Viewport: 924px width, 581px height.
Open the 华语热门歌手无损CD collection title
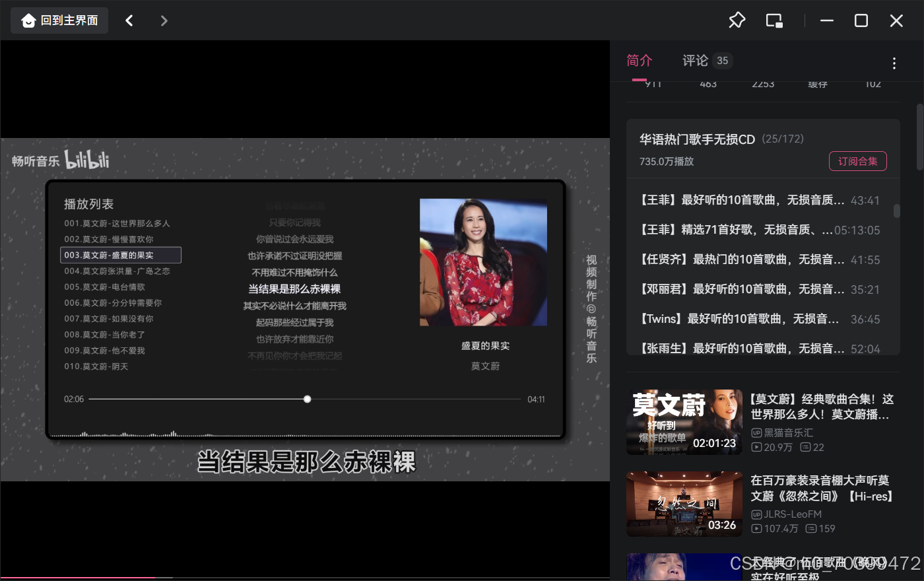697,139
